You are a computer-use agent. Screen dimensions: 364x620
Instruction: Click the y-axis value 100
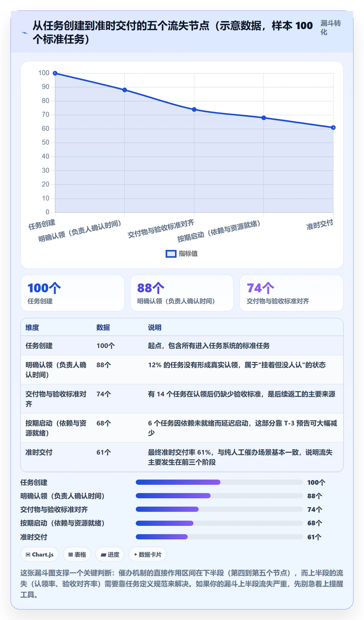(x=44, y=73)
